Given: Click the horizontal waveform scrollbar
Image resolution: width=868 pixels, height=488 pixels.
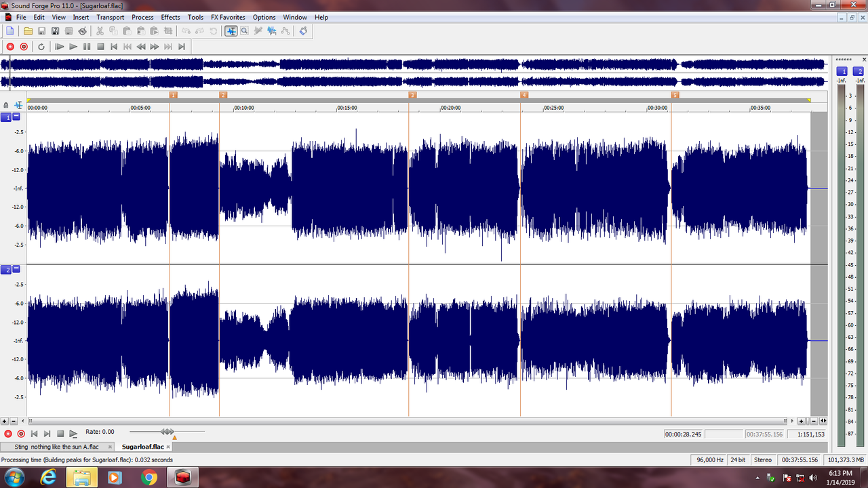Looking at the screenshot, I should pyautogui.click(x=407, y=421).
